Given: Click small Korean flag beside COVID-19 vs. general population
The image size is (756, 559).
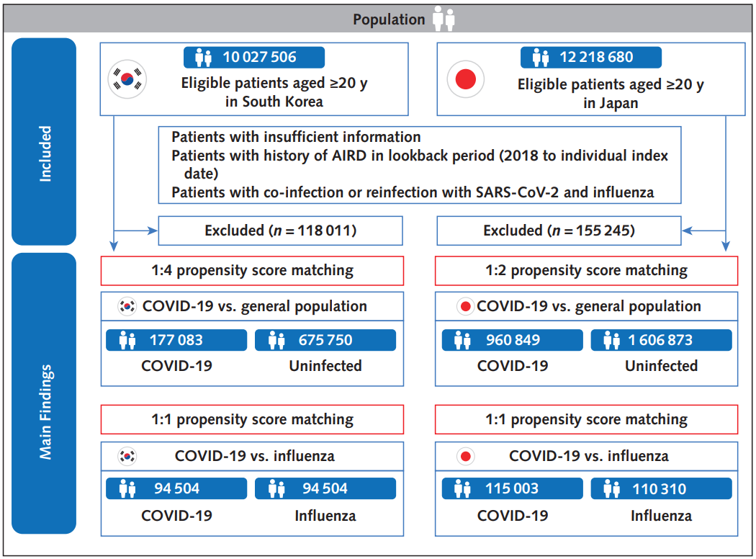Looking at the screenshot, I should (x=127, y=306).
